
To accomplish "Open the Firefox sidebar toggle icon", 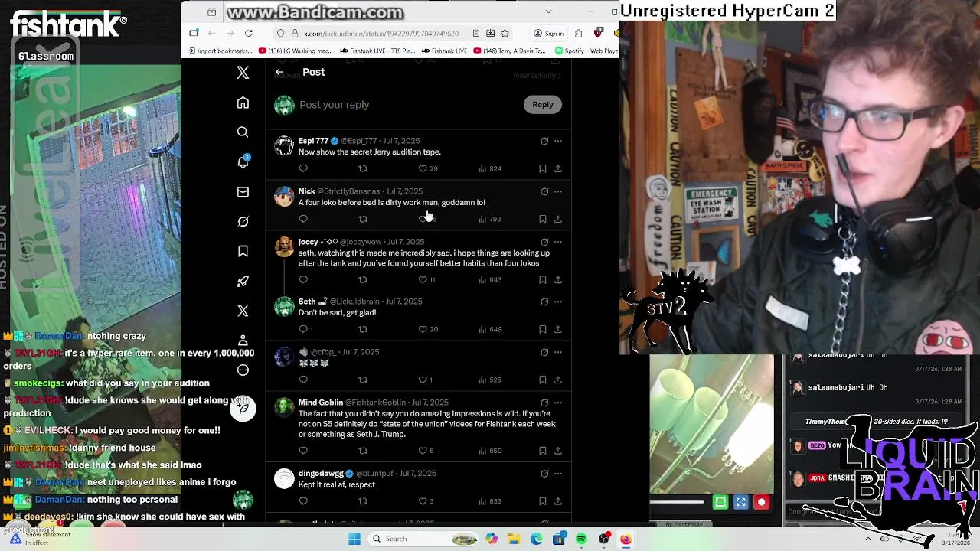I will click(194, 33).
